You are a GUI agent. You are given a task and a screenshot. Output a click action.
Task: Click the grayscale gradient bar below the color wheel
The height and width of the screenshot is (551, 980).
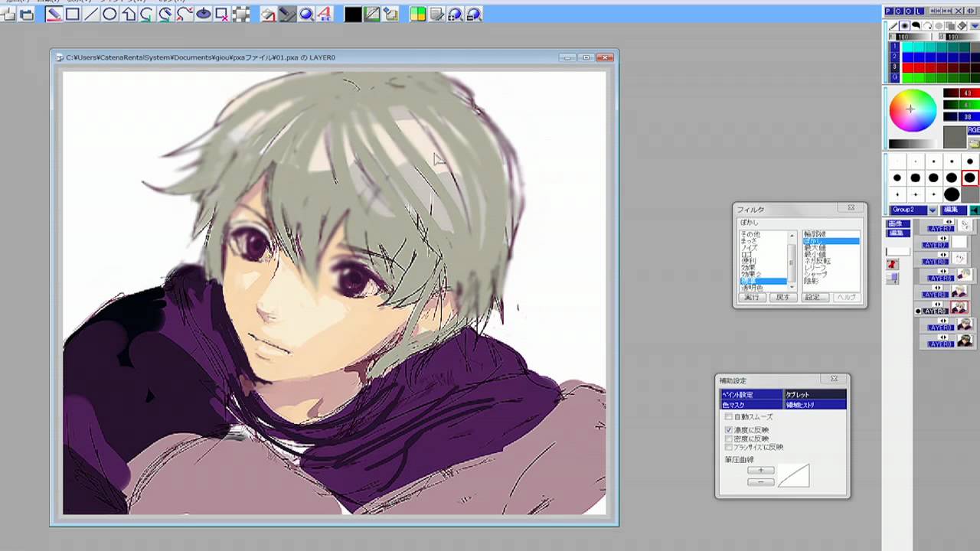pyautogui.click(x=913, y=144)
